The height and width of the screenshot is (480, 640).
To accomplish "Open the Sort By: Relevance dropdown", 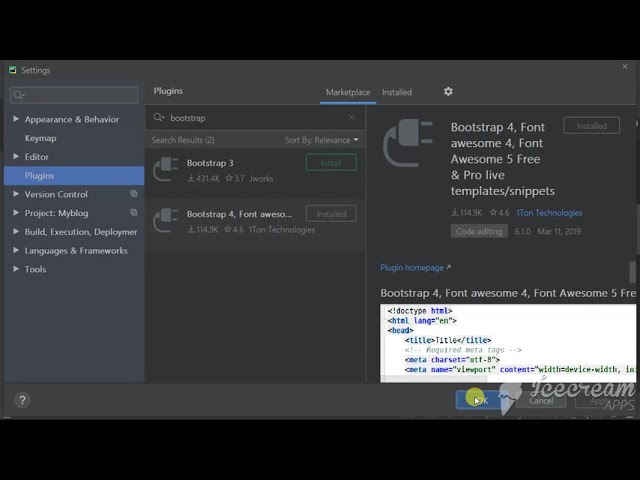I will (x=322, y=140).
